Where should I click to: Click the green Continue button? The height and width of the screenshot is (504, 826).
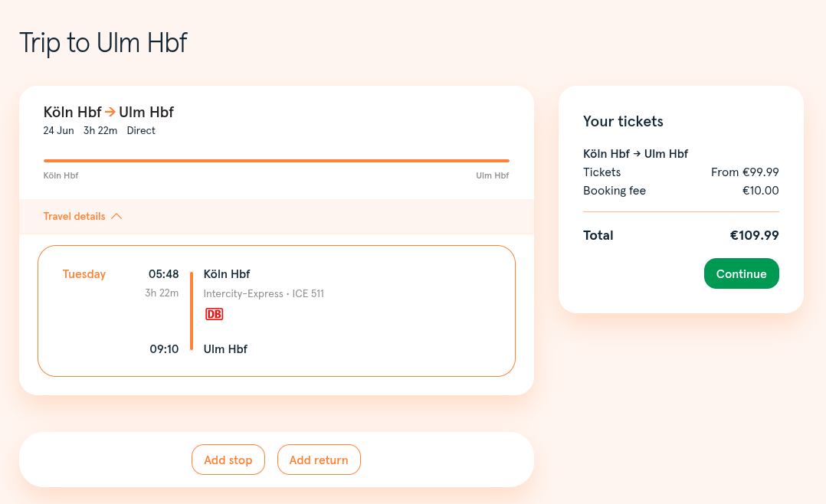click(x=741, y=273)
